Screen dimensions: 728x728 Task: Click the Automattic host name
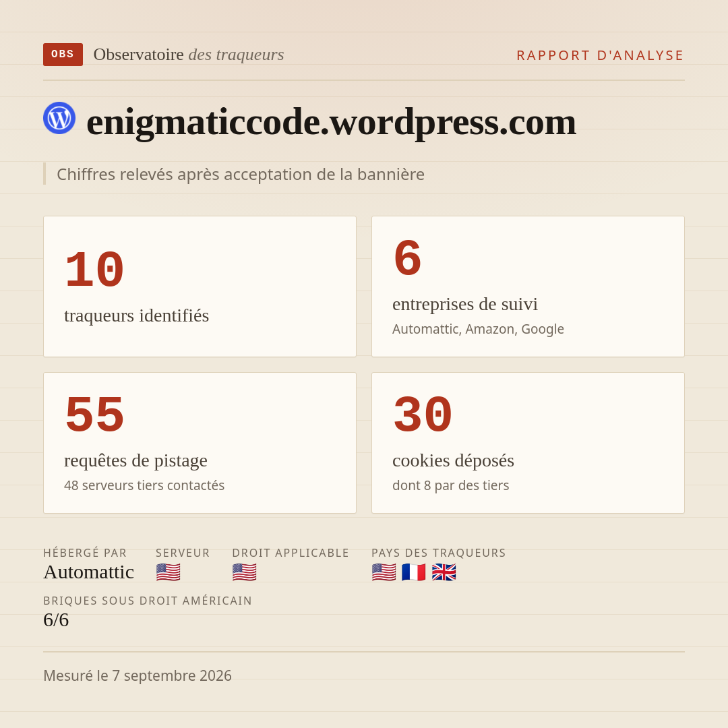(x=89, y=572)
